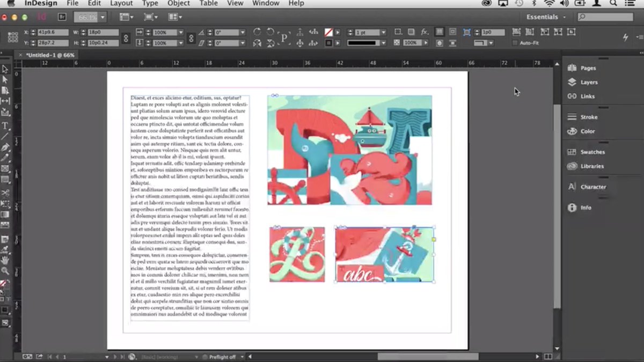Click Fit Content Proportionally icon
Screen dimensions: 644x362
[531, 32]
